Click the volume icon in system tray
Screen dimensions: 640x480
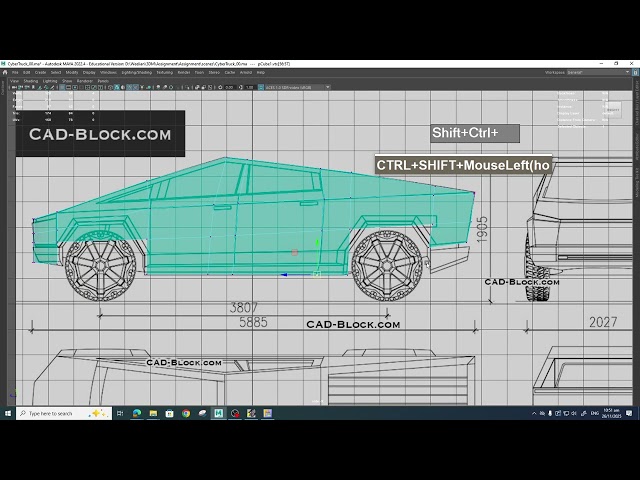(573, 413)
